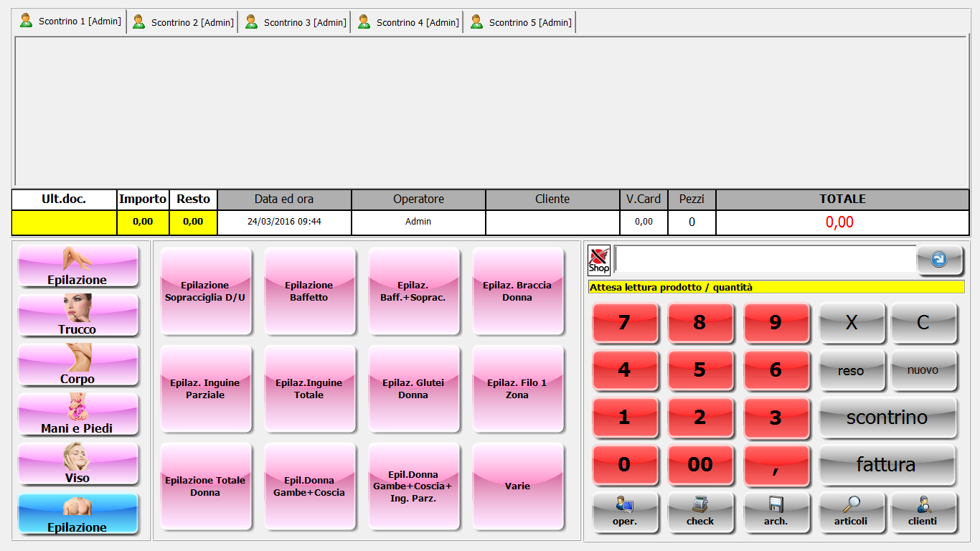Click the Shop logo icon

[598, 260]
